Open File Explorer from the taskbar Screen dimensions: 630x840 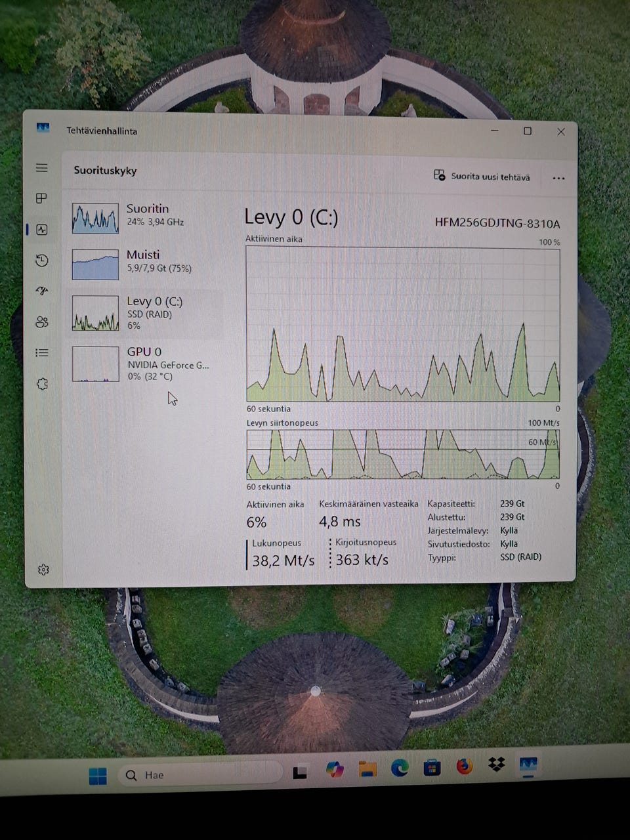pos(367,768)
